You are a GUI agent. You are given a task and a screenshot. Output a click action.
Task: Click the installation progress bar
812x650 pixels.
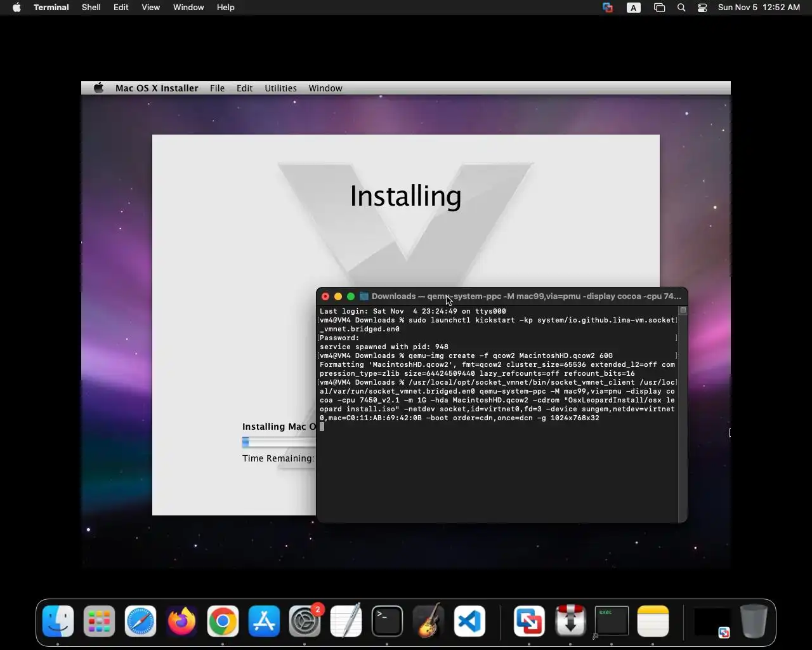click(279, 442)
